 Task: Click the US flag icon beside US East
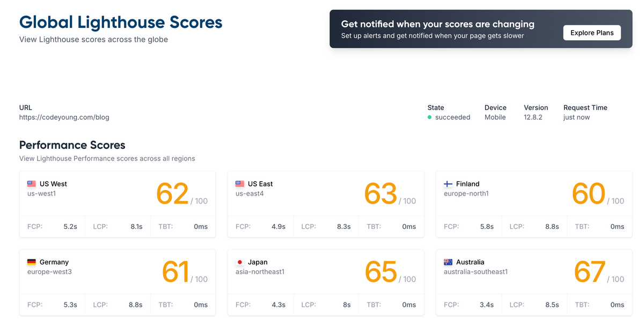[240, 184]
